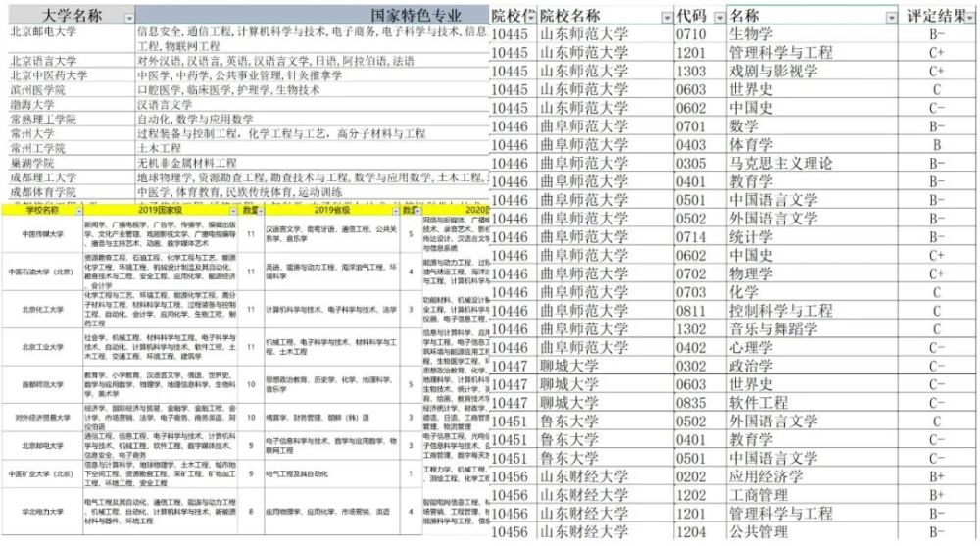Select the 中国石油大学（北京）cell
Screen dimensions: 980x546
[x=42, y=272]
